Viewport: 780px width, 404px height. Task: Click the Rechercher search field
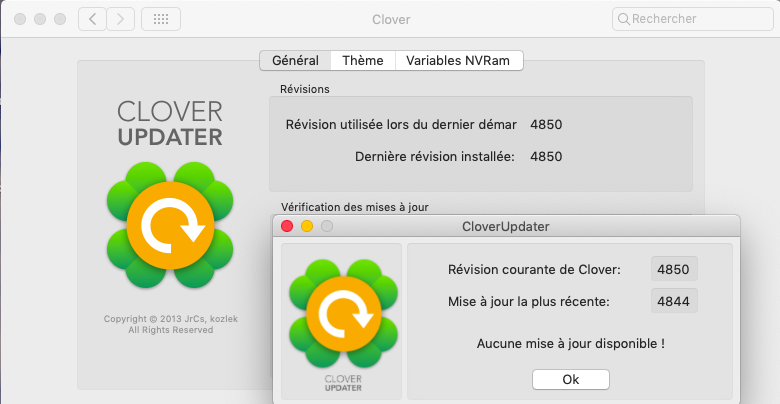tap(692, 19)
